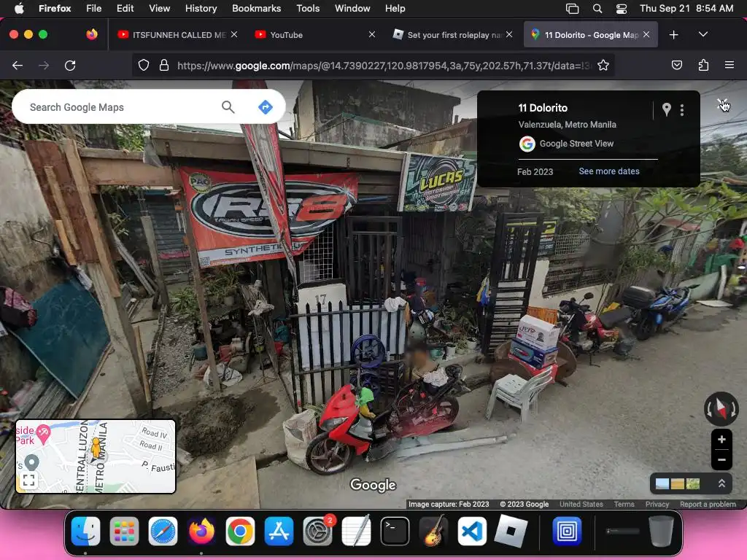Open Terminal from the Dock
Viewport: 747px width, 560px height.
click(x=395, y=531)
